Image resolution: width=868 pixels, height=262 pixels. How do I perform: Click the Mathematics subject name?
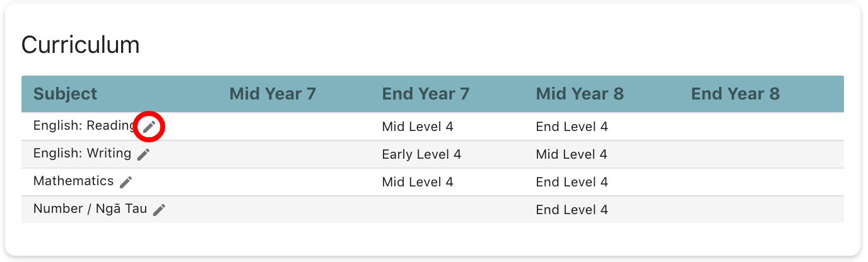pyautogui.click(x=73, y=181)
